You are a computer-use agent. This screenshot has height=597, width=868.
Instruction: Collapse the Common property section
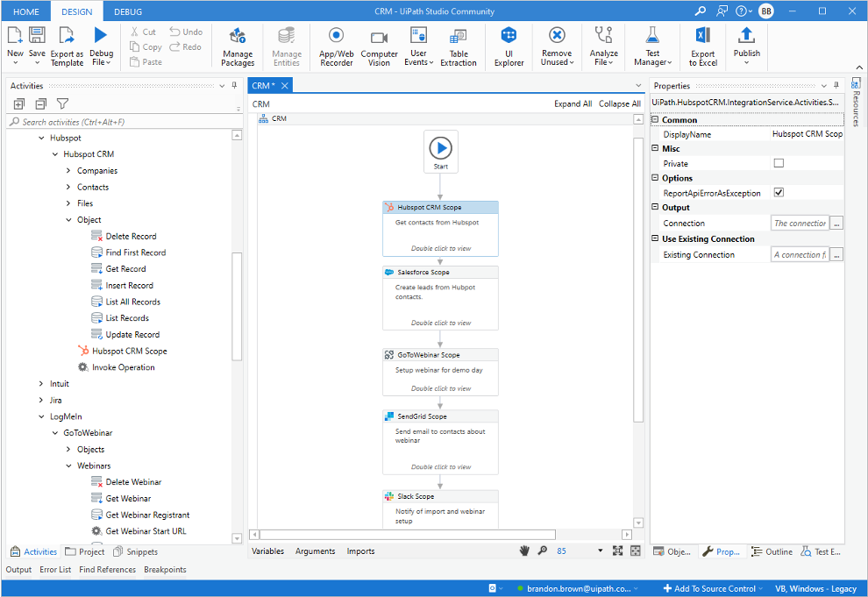(656, 119)
